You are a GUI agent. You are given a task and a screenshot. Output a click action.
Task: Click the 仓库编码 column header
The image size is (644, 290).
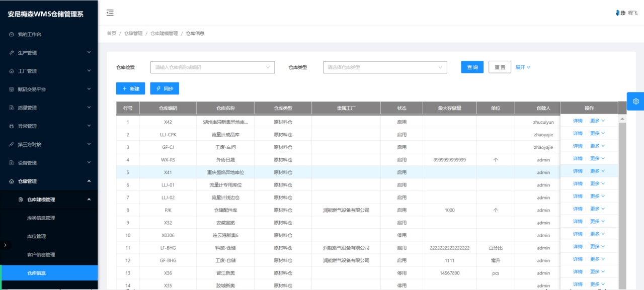168,108
